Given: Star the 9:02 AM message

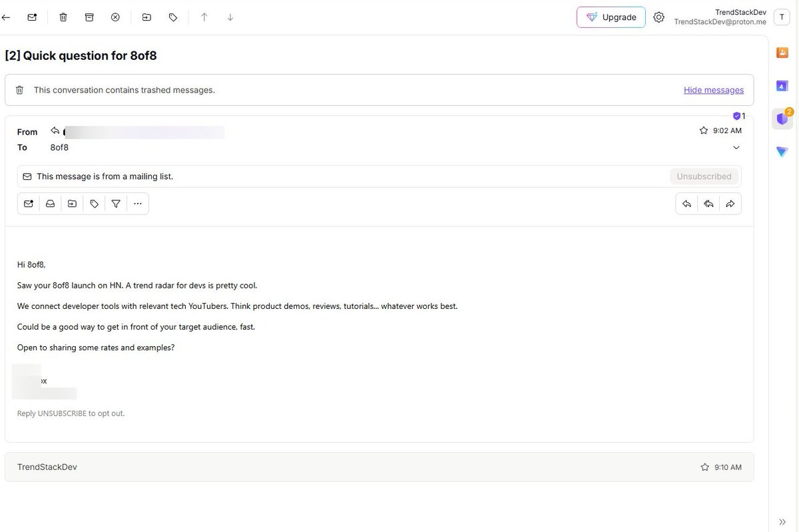Looking at the screenshot, I should [x=704, y=131].
